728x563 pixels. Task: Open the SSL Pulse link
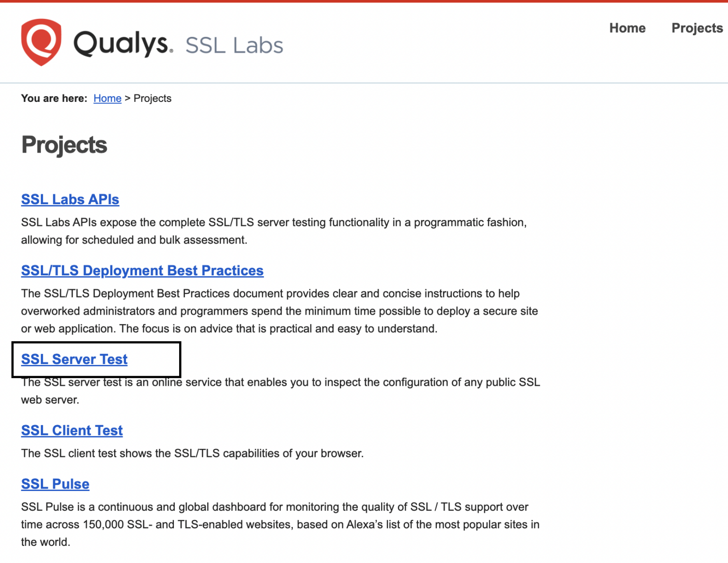point(55,484)
